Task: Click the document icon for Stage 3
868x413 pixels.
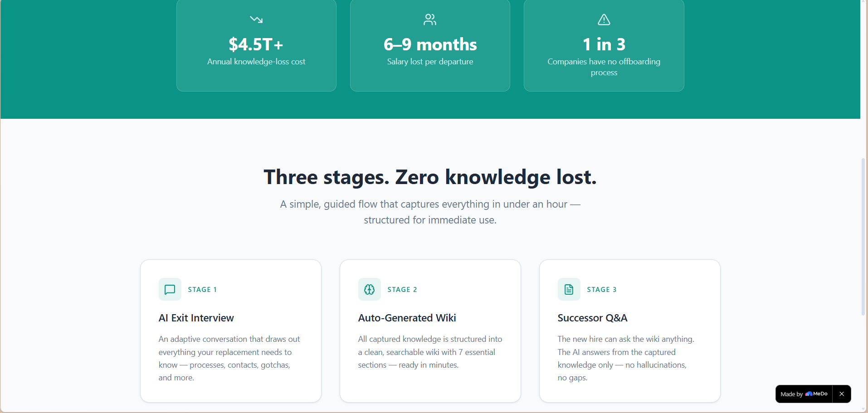Action: point(569,289)
